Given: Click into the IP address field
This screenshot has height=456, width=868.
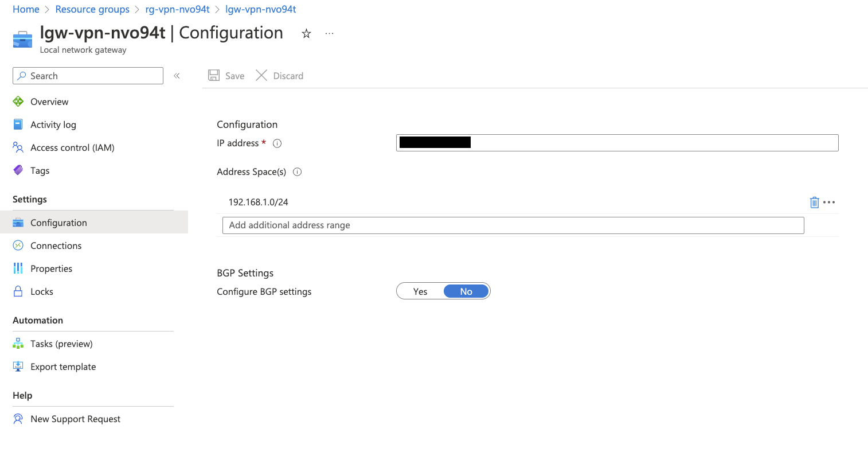Looking at the screenshot, I should [x=617, y=143].
